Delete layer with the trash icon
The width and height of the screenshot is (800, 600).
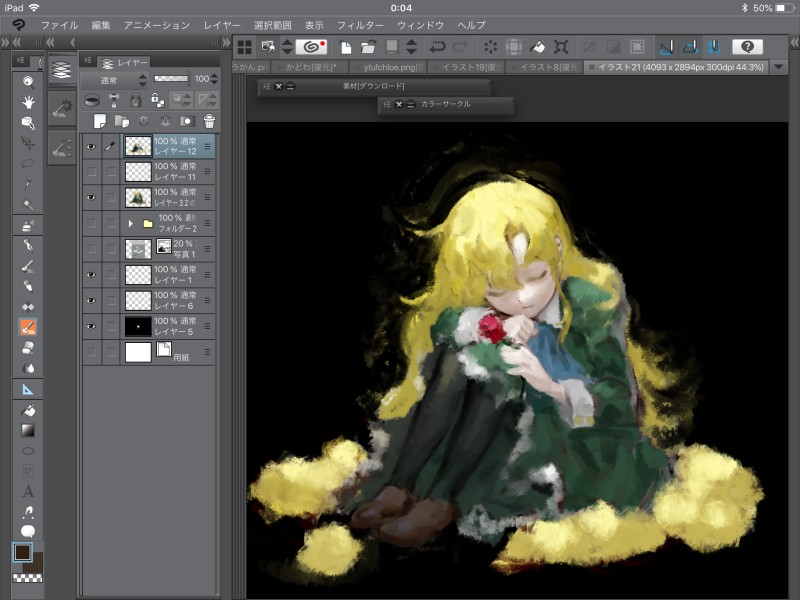pyautogui.click(x=209, y=121)
